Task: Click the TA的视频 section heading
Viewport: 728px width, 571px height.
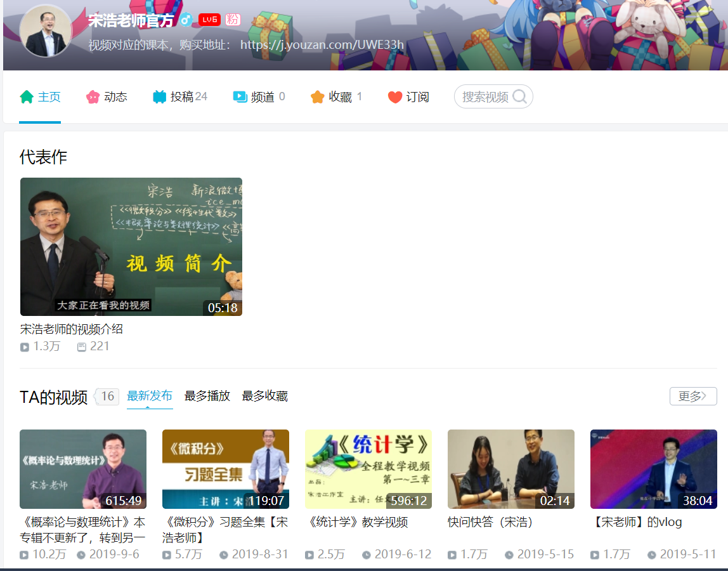Action: click(x=53, y=397)
